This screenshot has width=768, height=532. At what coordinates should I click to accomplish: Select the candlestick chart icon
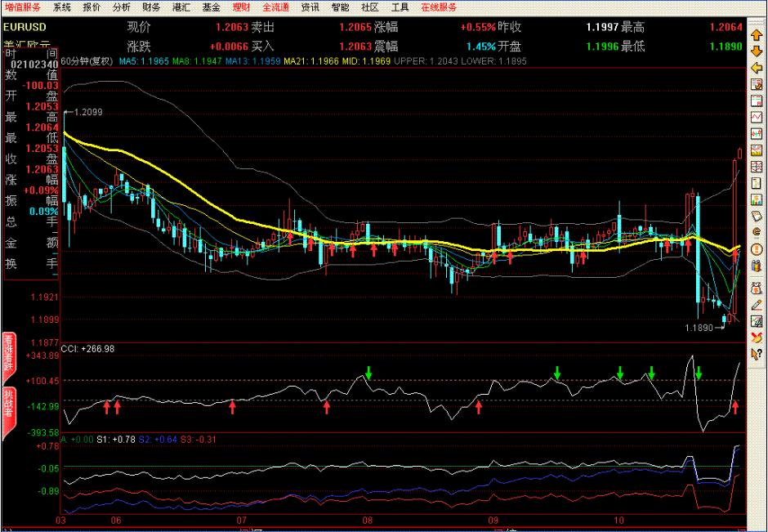pyautogui.click(x=757, y=134)
